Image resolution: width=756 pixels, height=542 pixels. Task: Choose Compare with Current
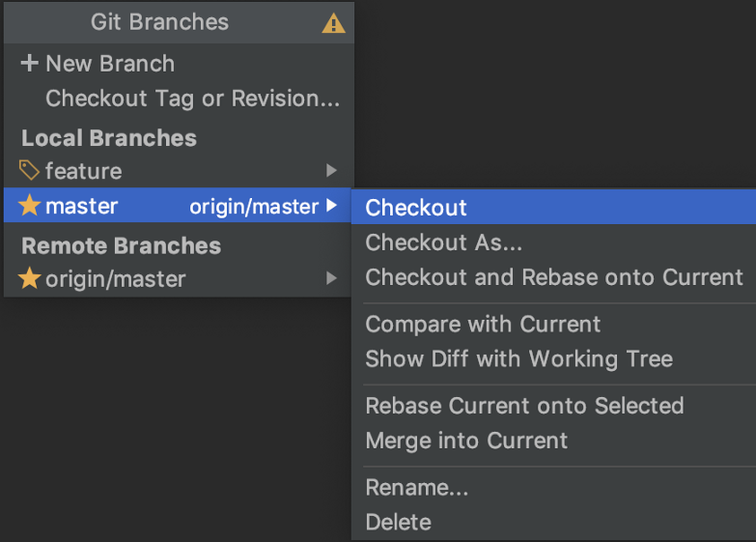pyautogui.click(x=483, y=324)
